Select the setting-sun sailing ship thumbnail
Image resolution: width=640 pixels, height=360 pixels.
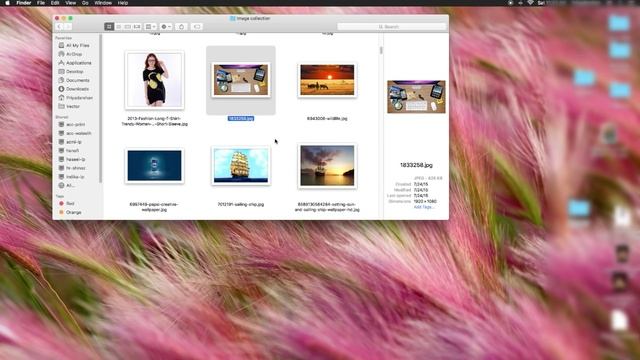pos(327,166)
